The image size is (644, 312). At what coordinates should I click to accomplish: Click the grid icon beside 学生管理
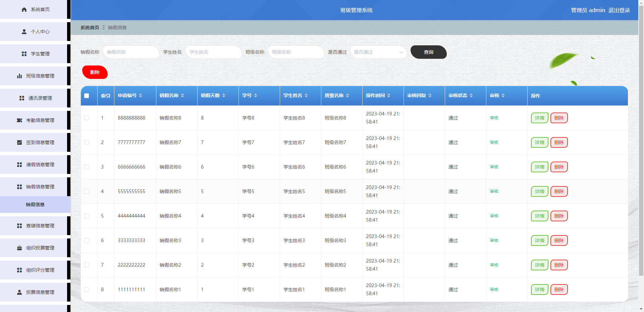[24, 54]
